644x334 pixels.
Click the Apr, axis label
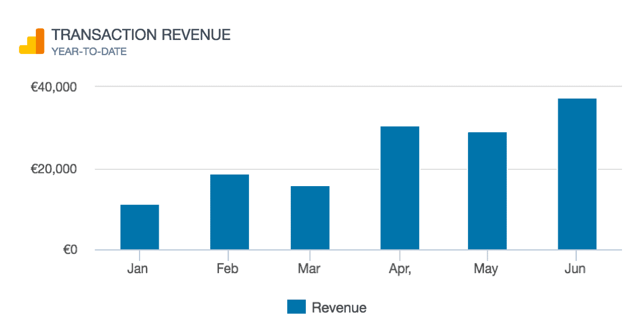click(x=400, y=269)
